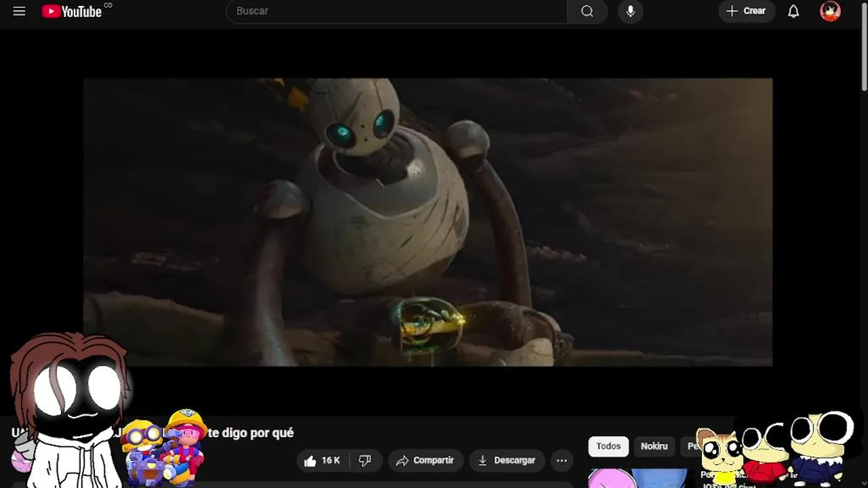Share the video using Compartir
Screen dimensions: 868x488
click(x=425, y=461)
